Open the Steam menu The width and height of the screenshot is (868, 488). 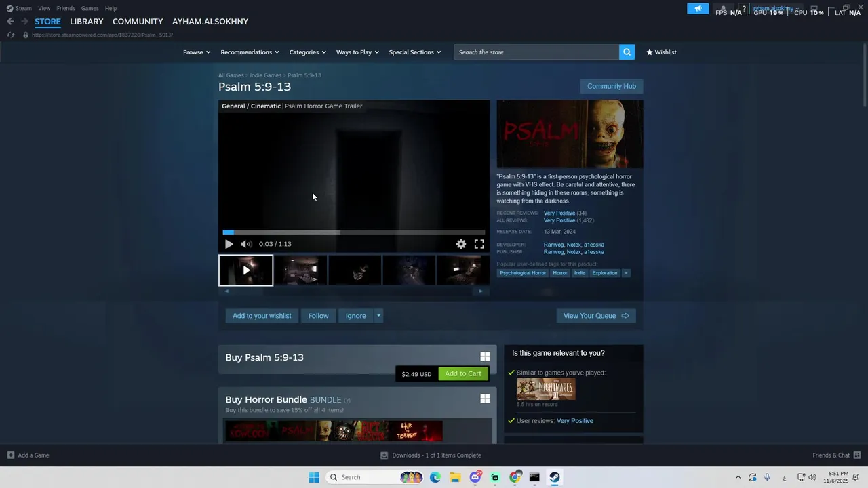coord(19,8)
